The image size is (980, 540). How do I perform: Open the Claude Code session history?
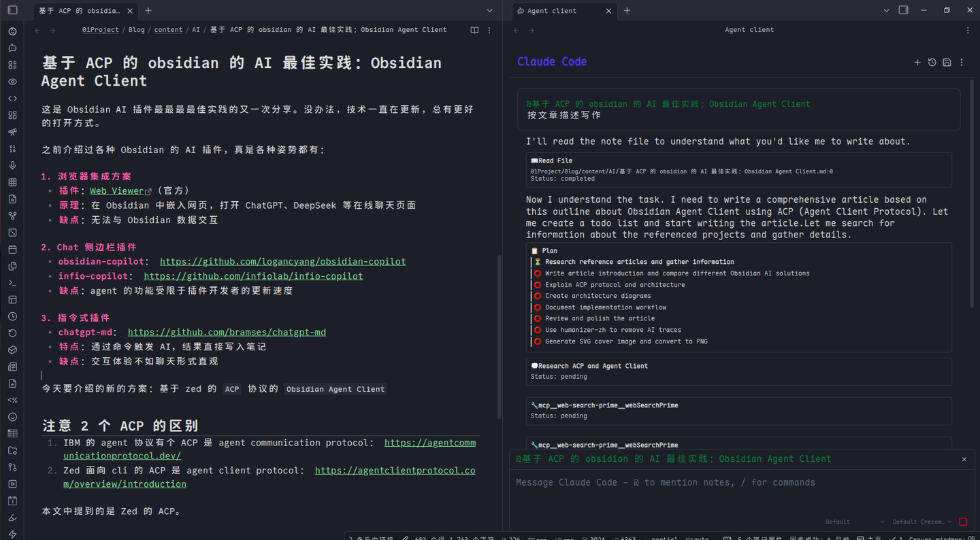(x=932, y=63)
